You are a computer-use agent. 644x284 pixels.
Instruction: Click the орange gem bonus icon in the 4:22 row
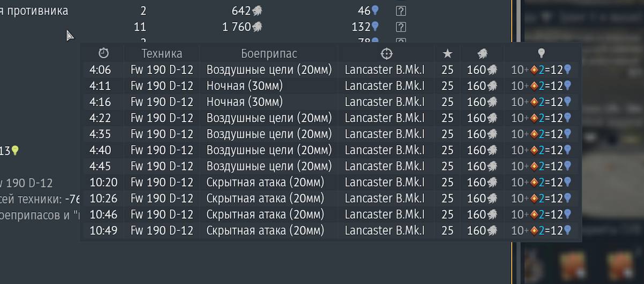(534, 118)
